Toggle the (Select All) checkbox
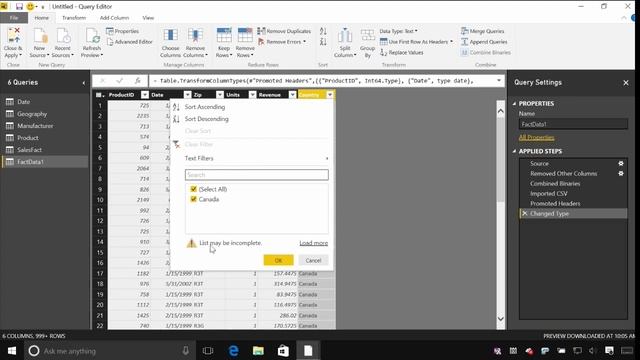Screen dimensions: 640x360 pos(193,189)
